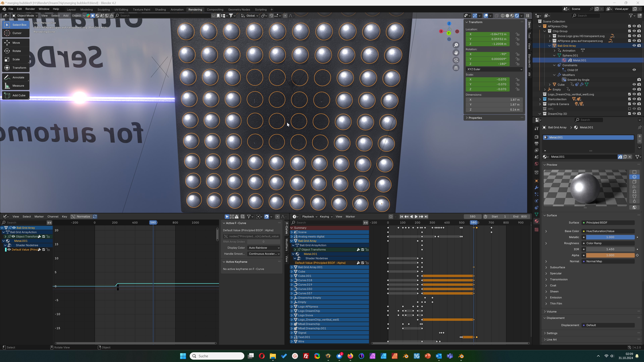Open XYZ Euler rotation mode dropdown
This screenshot has width=644, height=362.
(x=494, y=69)
